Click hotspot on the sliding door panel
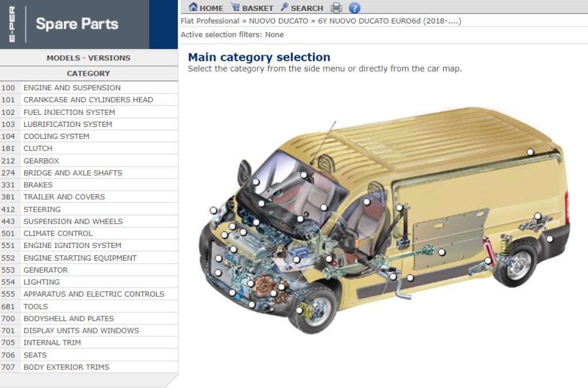Screen dimensions: 588x388 click(442, 253)
